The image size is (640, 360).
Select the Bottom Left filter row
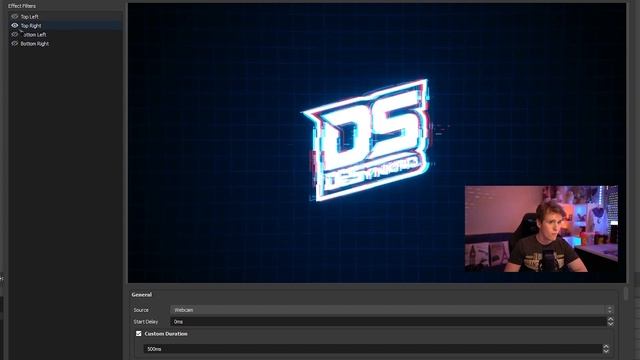pos(65,35)
